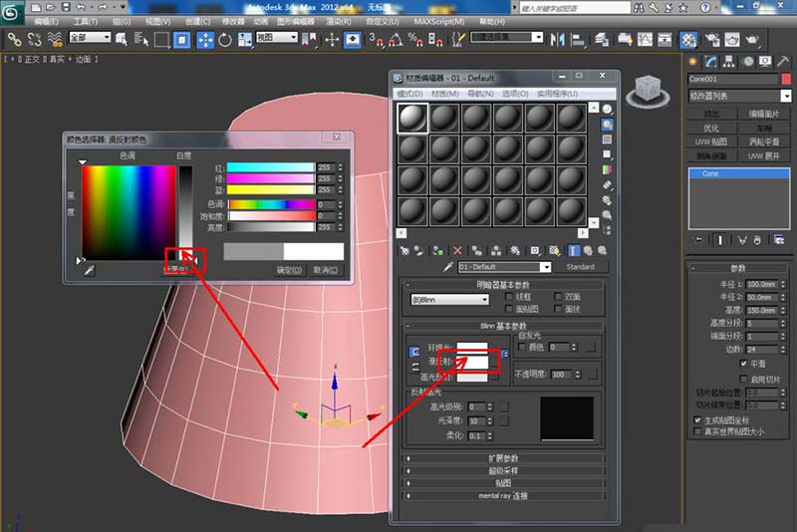Toggle the 平滑 (Smooth) checkbox

pyautogui.click(x=742, y=364)
